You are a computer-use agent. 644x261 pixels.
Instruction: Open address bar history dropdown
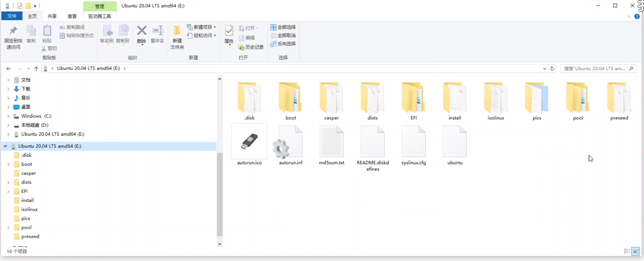click(x=544, y=69)
